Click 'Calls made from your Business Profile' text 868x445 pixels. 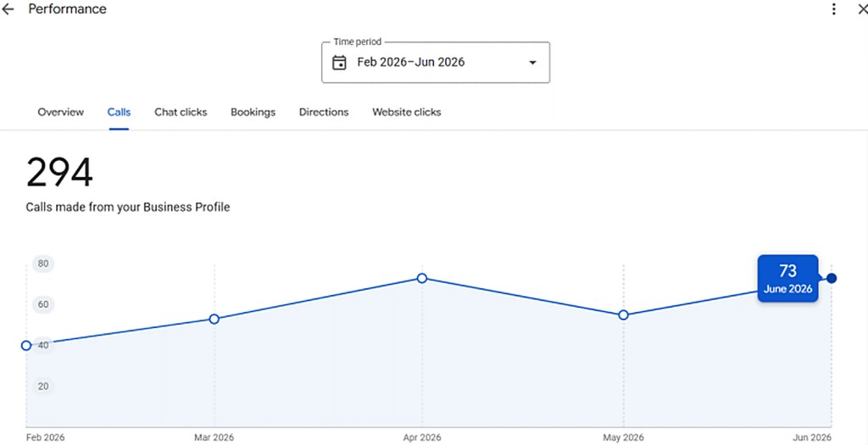pos(128,208)
